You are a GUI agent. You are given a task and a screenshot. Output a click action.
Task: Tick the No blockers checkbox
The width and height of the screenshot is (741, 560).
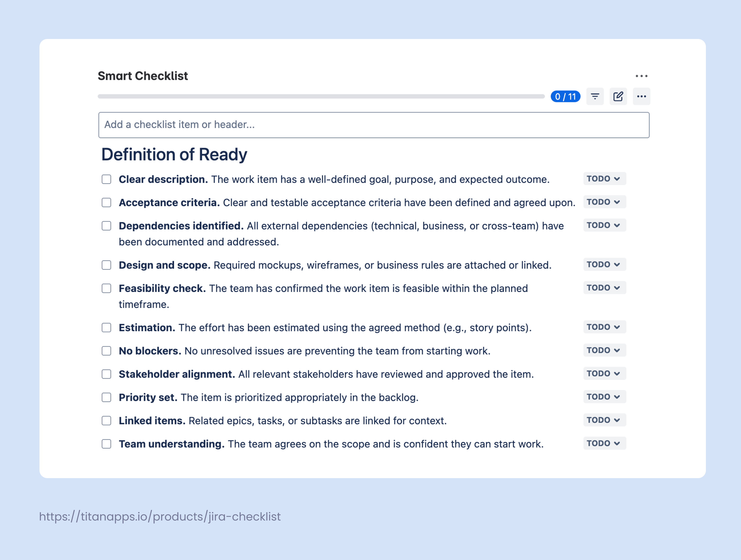106,351
